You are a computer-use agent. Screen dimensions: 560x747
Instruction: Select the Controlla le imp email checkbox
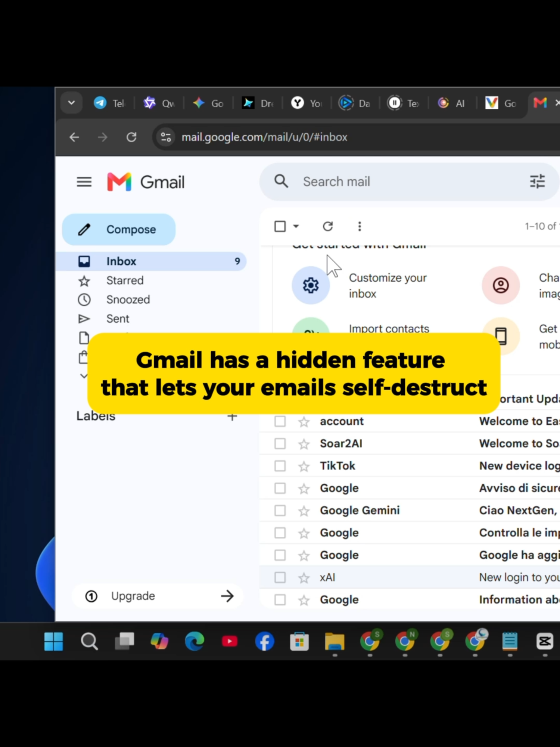point(280,533)
